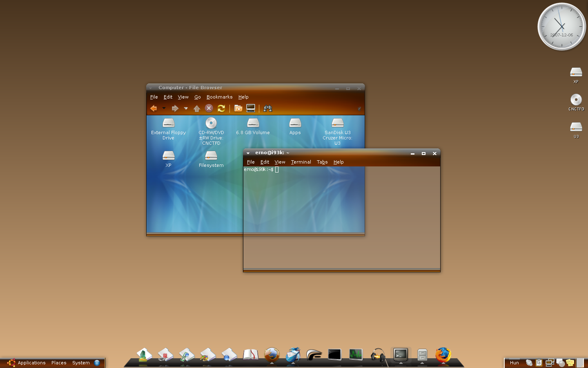Select the SanDisk U3 Cruzer Micro drive

coord(338,131)
